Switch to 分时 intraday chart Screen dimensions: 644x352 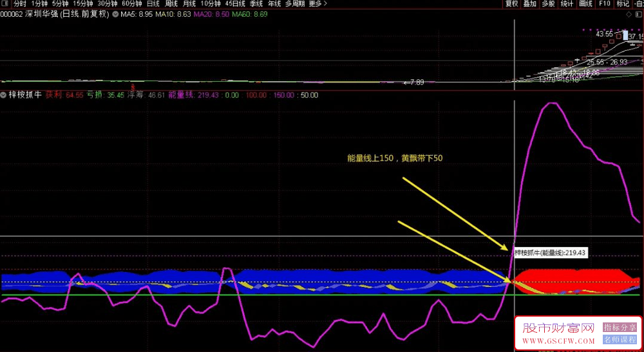(20, 4)
